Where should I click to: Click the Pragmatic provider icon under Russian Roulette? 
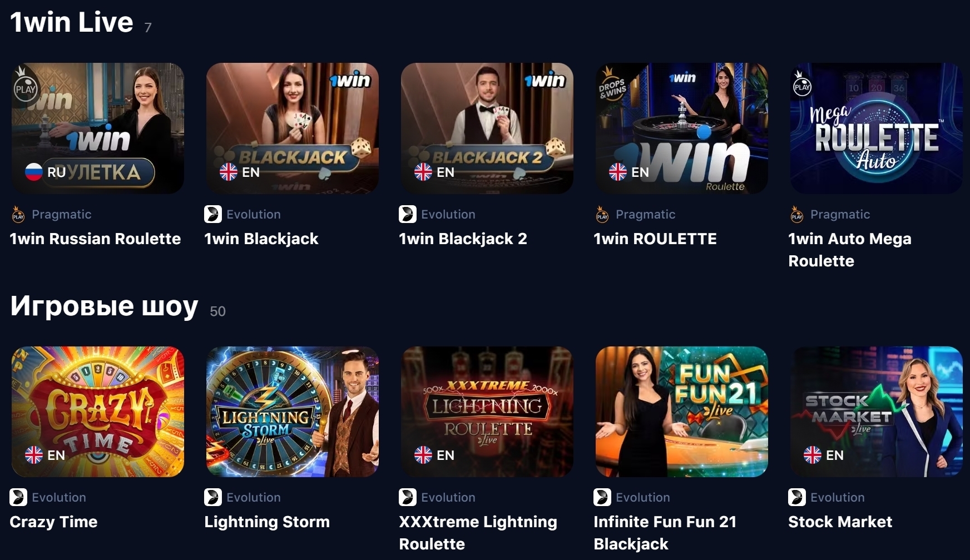point(18,214)
